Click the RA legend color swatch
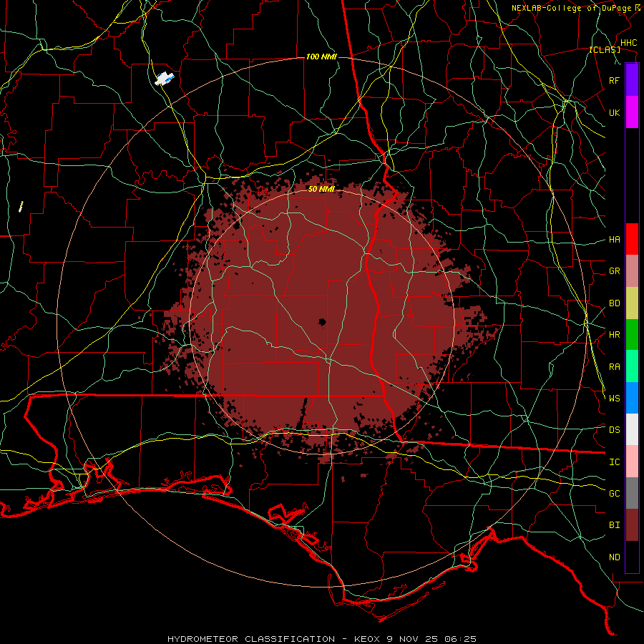Image resolution: width=644 pixels, height=644 pixels. point(632,366)
